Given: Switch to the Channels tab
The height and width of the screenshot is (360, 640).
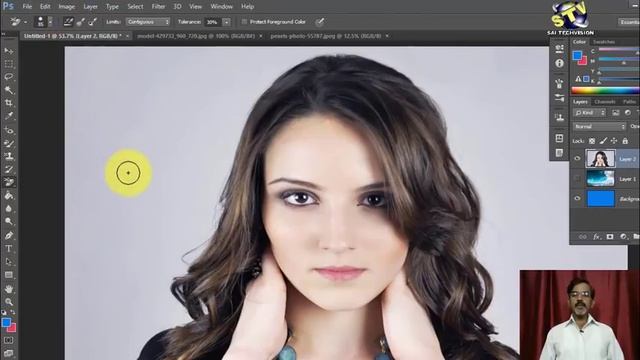Looking at the screenshot, I should pyautogui.click(x=604, y=102).
